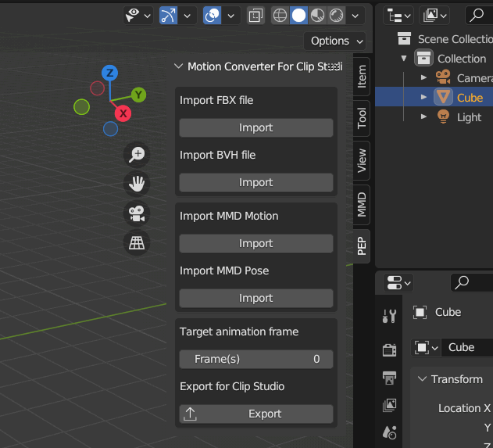Open the object browse dropdown beside Cube
This screenshot has width=493, height=448.
tap(426, 348)
